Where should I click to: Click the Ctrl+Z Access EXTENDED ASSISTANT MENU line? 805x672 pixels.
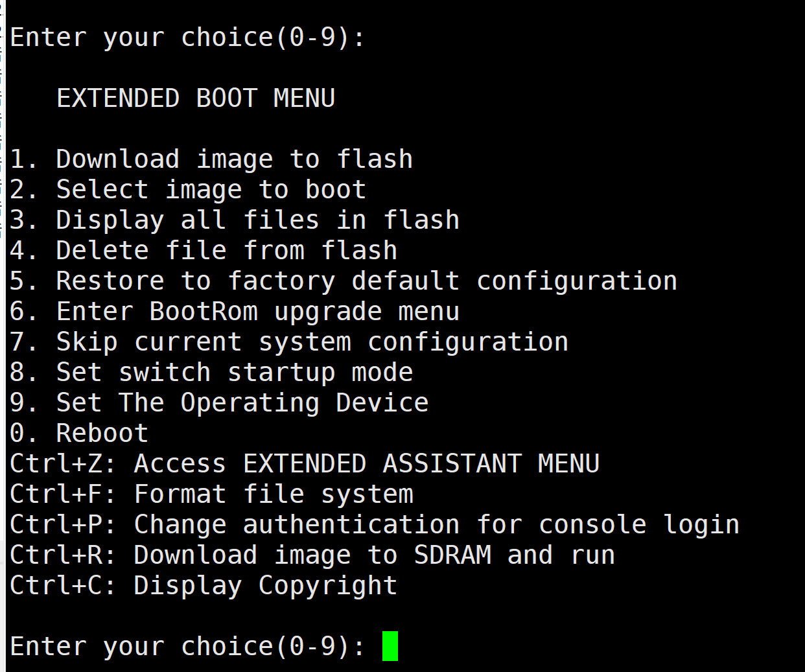tap(305, 464)
